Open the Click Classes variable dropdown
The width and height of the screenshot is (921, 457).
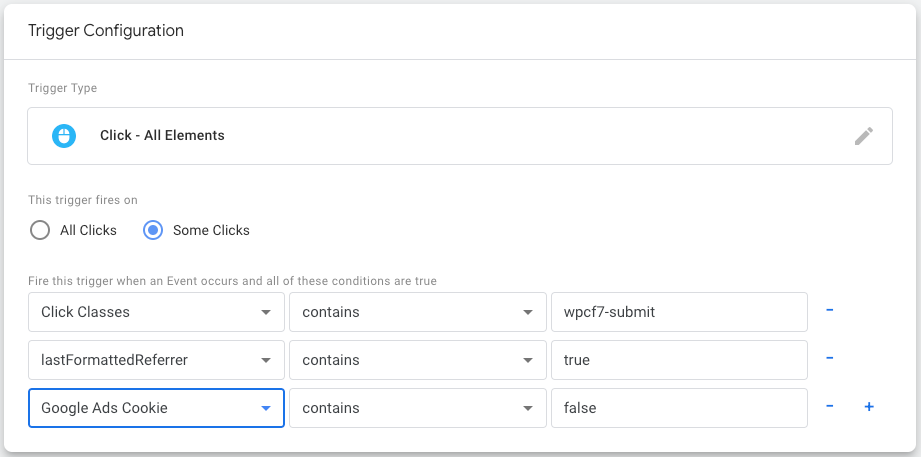coord(156,312)
